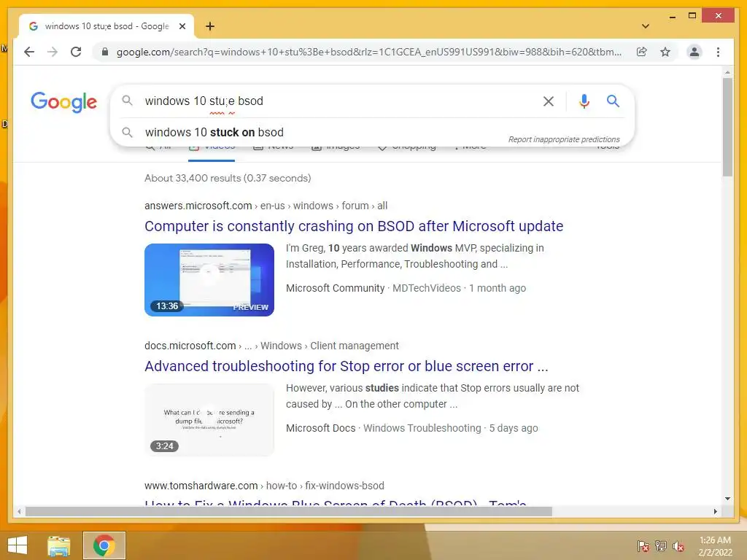The height and width of the screenshot is (560, 747).
Task: Click the scroll up arrow
Action: (x=727, y=72)
